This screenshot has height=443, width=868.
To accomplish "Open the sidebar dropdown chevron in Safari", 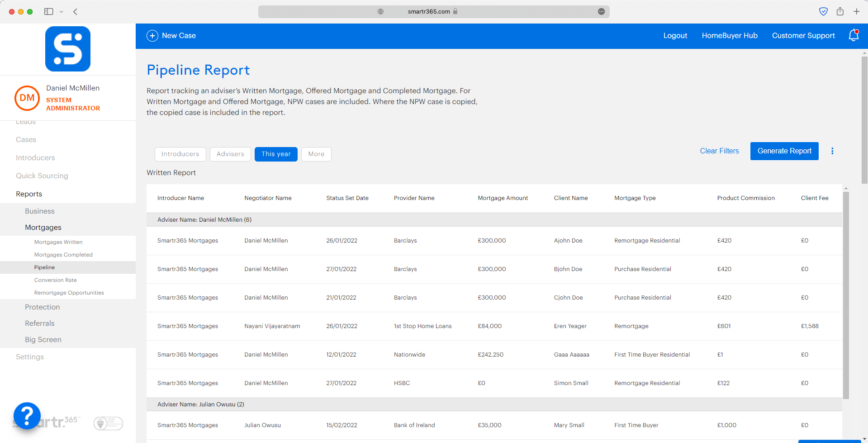I will click(62, 12).
